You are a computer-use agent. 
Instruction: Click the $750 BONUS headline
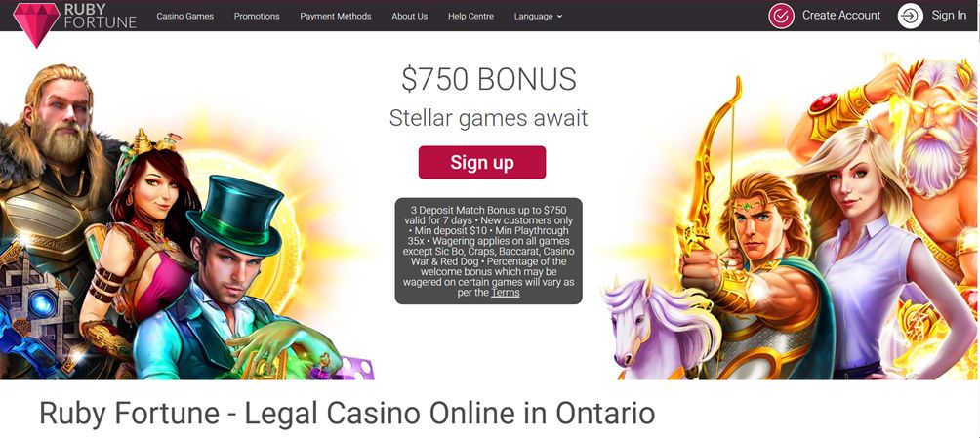coord(489,79)
